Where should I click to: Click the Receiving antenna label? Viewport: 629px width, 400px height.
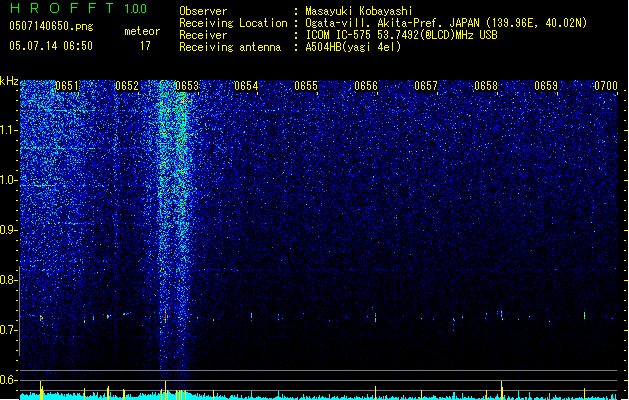click(230, 47)
